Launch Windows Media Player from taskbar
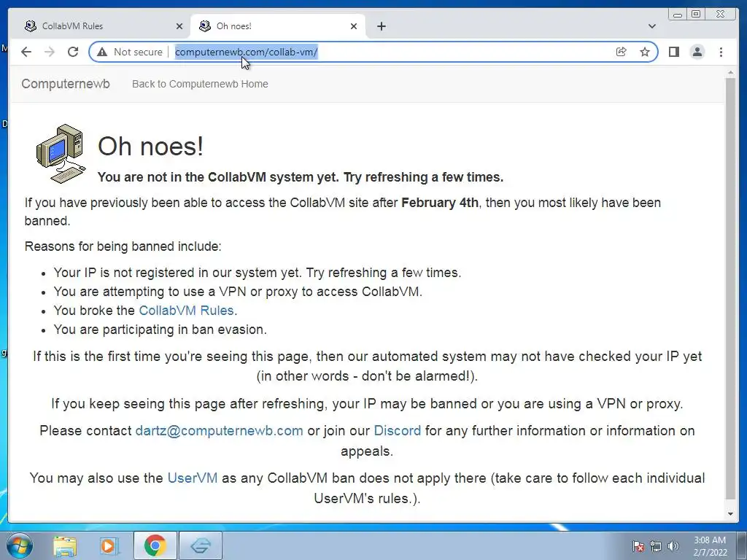Image resolution: width=747 pixels, height=560 pixels. click(x=109, y=545)
